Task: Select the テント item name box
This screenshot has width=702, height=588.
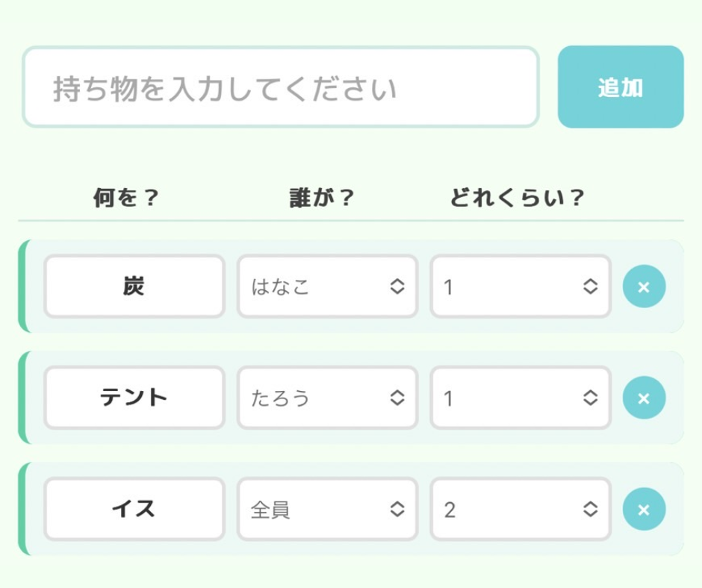Action: click(x=134, y=398)
